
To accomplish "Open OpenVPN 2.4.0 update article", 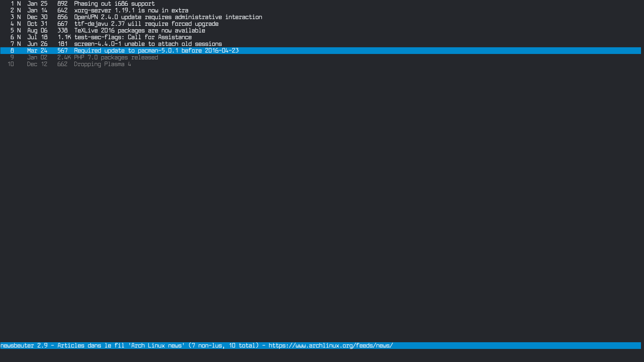I will click(168, 17).
